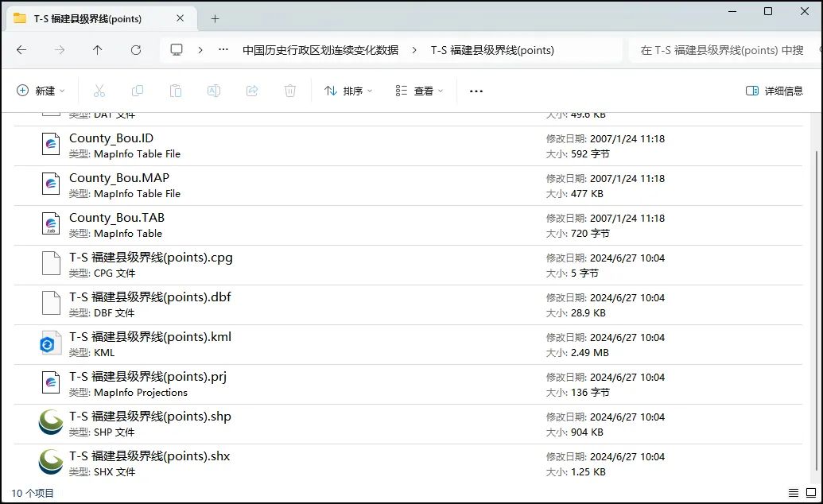Select the County_Bou.ID file icon
Screen dimensions: 823x504
click(x=51, y=143)
